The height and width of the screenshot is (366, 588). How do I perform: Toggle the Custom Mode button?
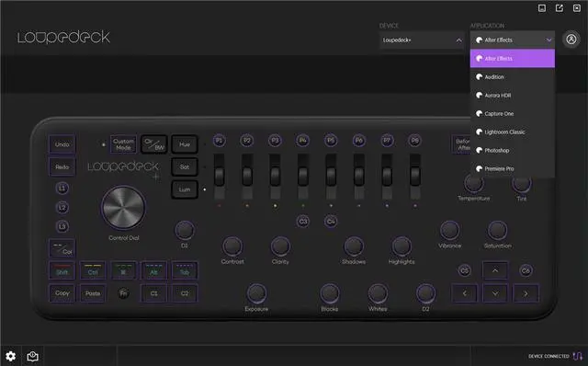pos(123,144)
